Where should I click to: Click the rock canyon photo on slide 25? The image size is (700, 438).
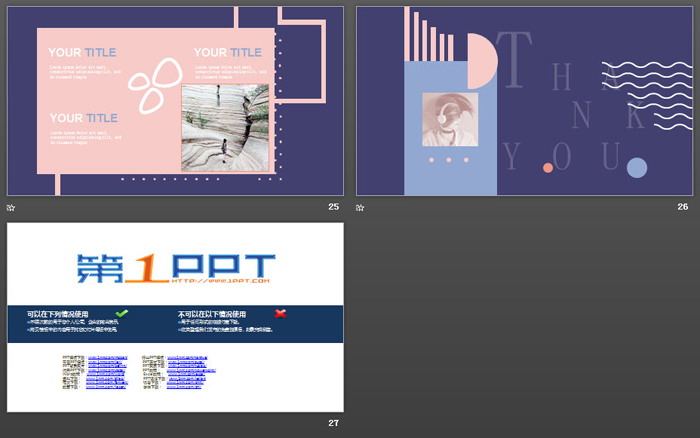tap(225, 128)
